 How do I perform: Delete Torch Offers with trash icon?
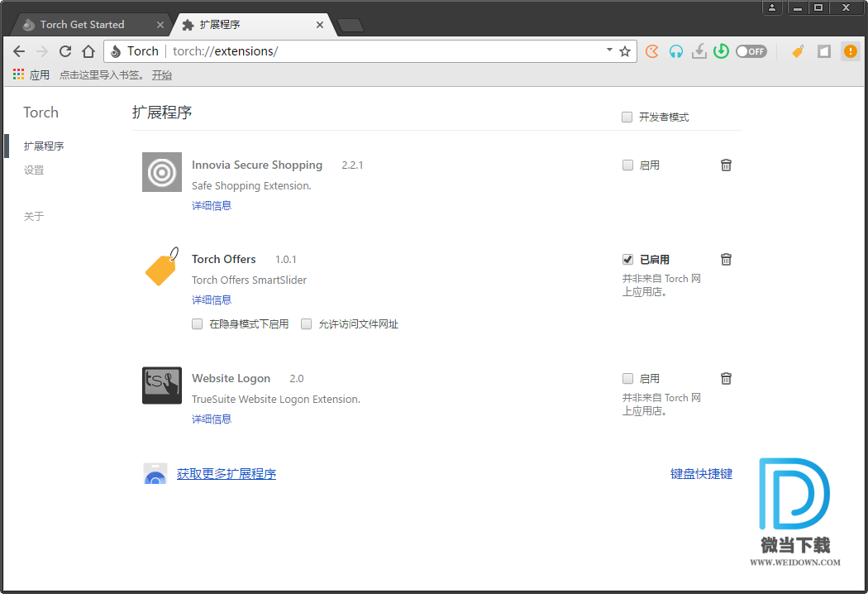pos(726,259)
